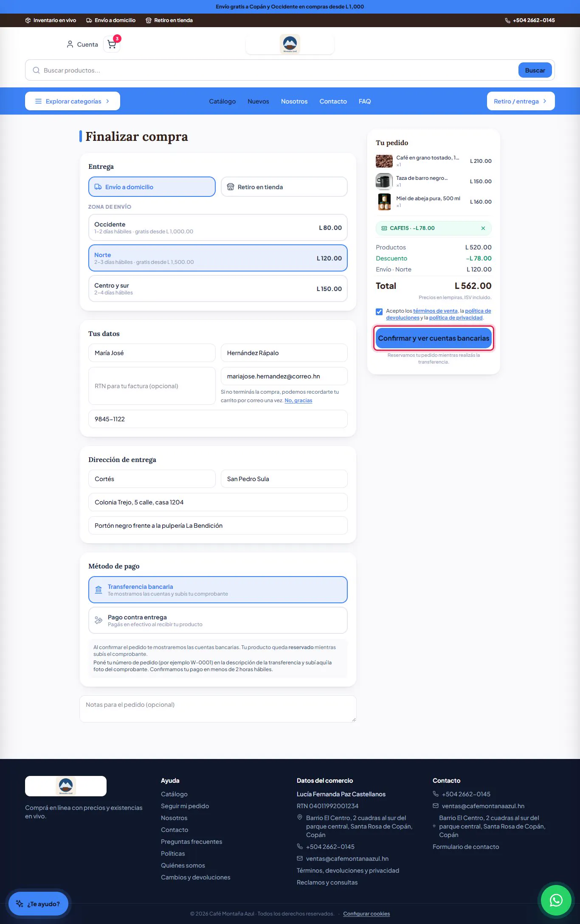Screen dimensions: 580x924
Task: Click the footer Contacto phone icon
Action: 436,794
